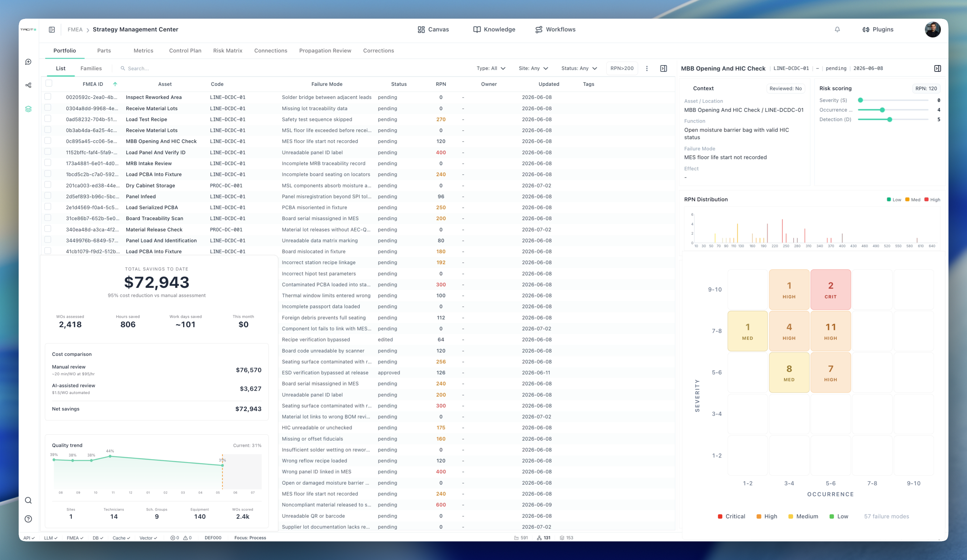Switch to the Families view tab

pyautogui.click(x=91, y=68)
